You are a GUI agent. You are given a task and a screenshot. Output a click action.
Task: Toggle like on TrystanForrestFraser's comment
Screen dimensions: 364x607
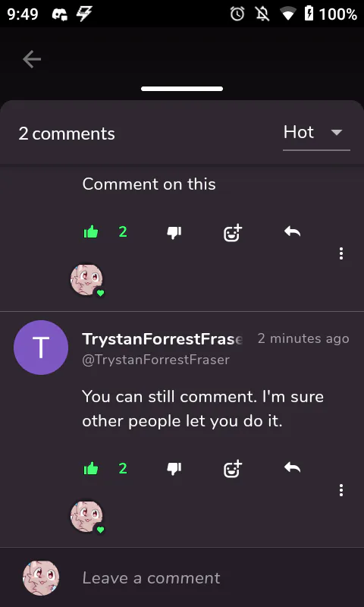coord(91,469)
